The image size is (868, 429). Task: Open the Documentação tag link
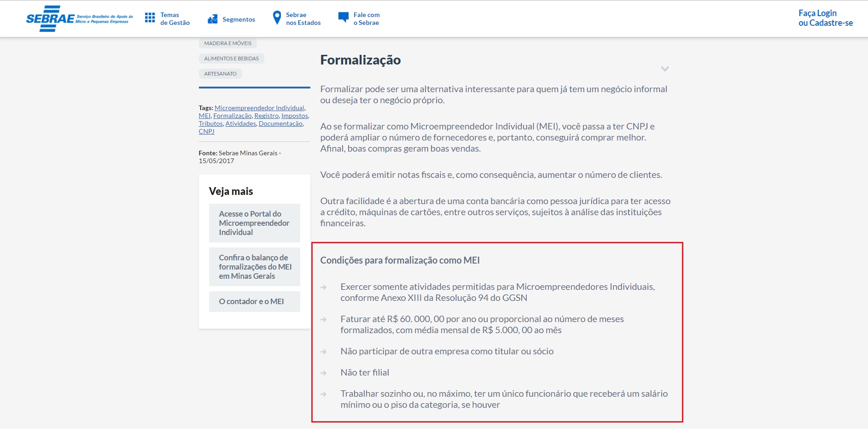(x=281, y=123)
